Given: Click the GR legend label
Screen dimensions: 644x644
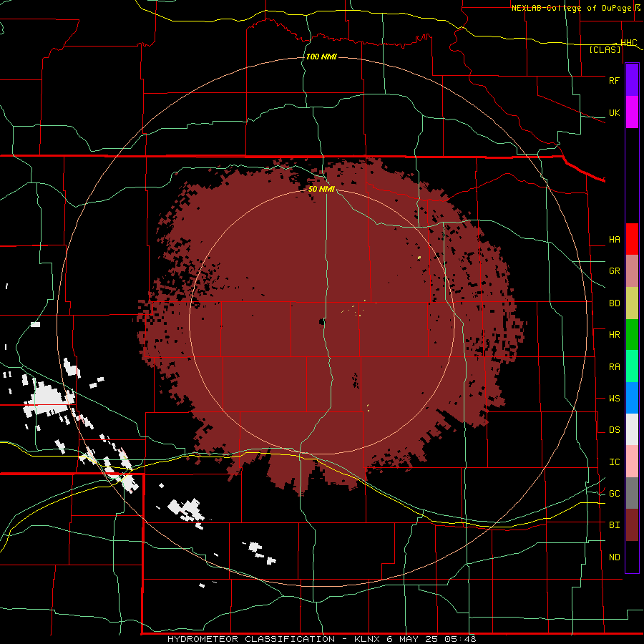Looking at the screenshot, I should pos(614,271).
